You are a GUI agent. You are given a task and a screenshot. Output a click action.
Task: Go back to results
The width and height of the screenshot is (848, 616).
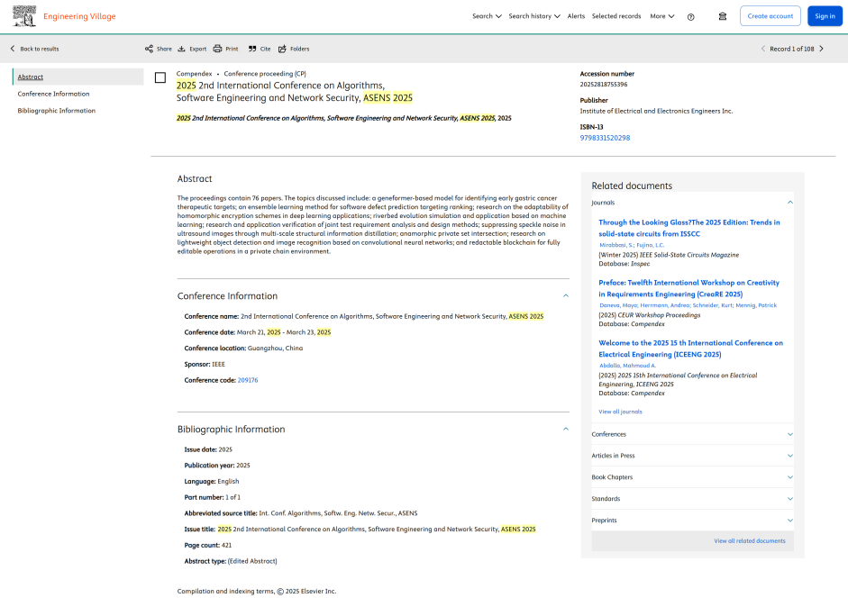[34, 49]
